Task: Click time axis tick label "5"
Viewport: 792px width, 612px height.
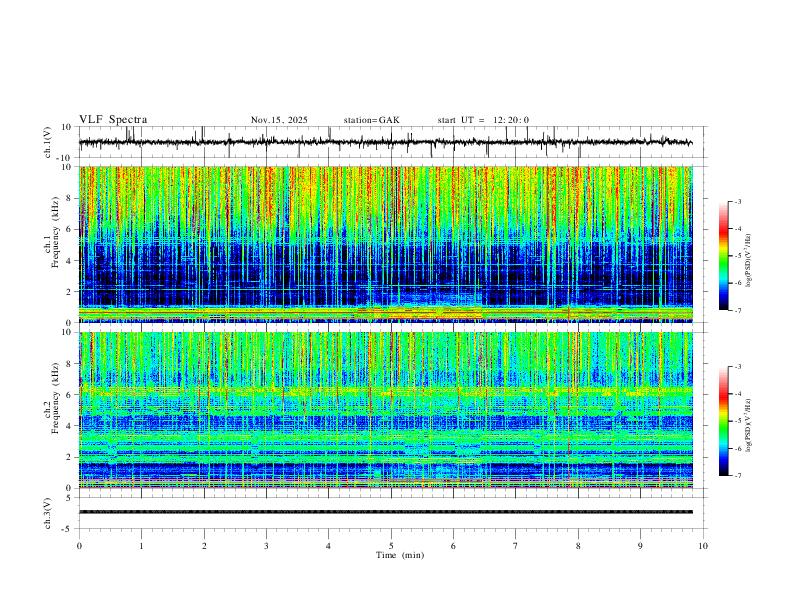Action: [x=391, y=546]
